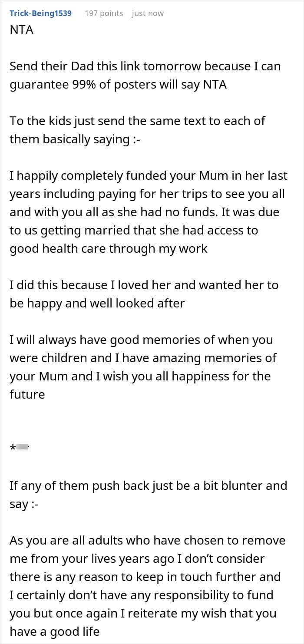Click the 'years including paying for her trips' line

click(x=147, y=194)
